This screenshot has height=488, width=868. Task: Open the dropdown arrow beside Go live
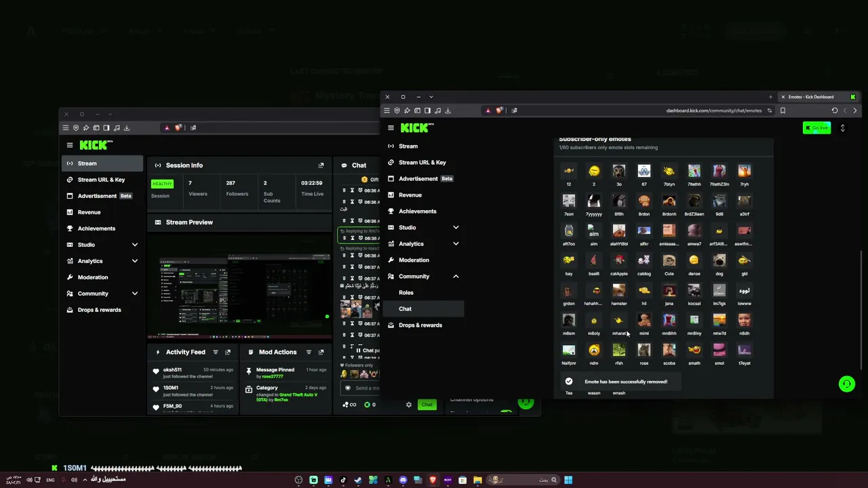[842, 128]
